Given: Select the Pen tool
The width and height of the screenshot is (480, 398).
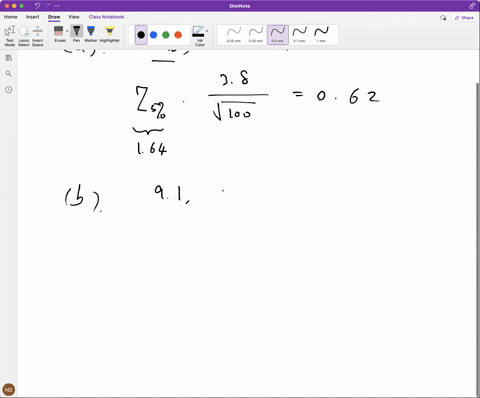Looking at the screenshot, I should coord(76,34).
